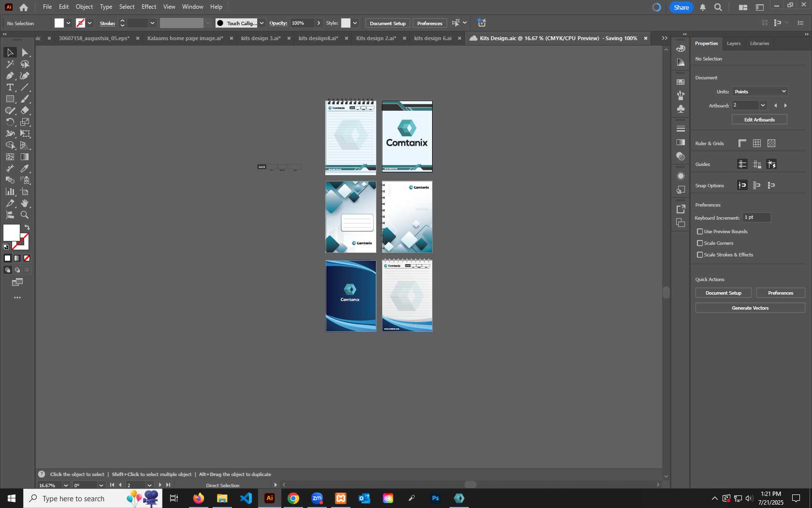The width and height of the screenshot is (812, 508).
Task: Select the Line Segment tool
Action: pyautogui.click(x=25, y=87)
